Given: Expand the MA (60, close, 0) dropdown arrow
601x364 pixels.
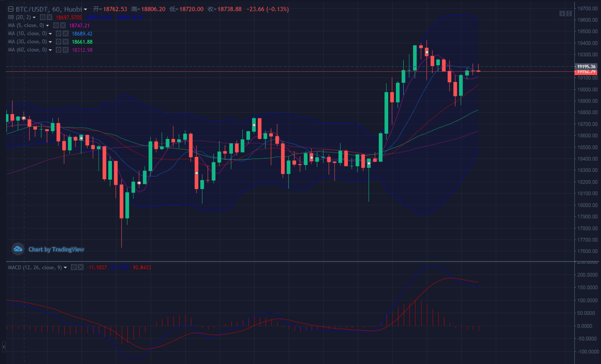Looking at the screenshot, I should tap(50, 50).
